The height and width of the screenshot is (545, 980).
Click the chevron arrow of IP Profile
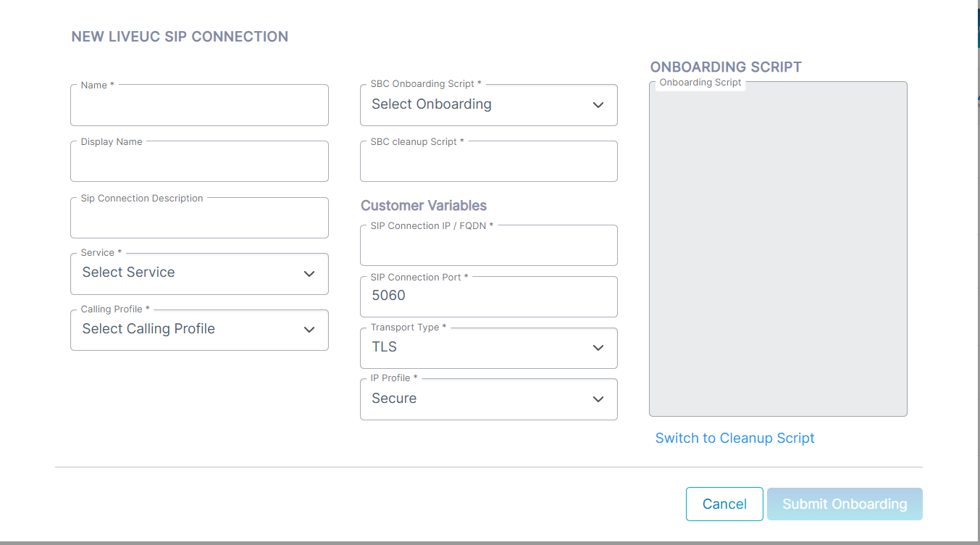[598, 399]
